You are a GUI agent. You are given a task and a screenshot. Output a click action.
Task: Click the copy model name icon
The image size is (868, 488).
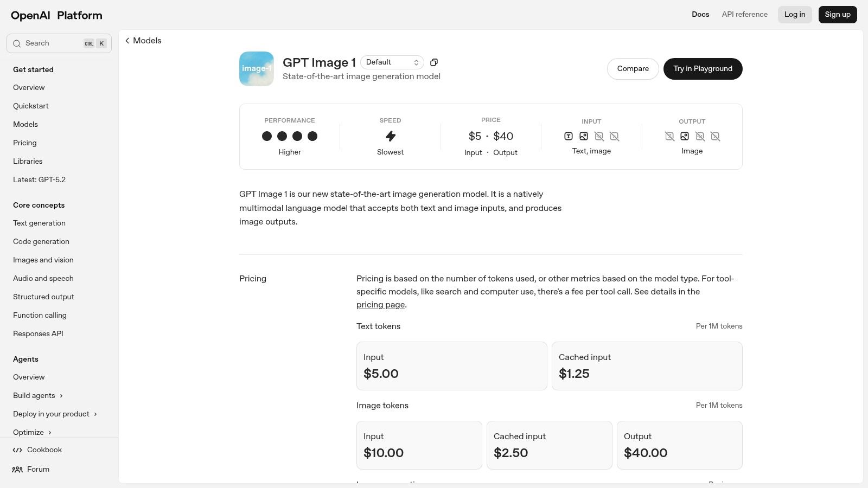(x=433, y=62)
